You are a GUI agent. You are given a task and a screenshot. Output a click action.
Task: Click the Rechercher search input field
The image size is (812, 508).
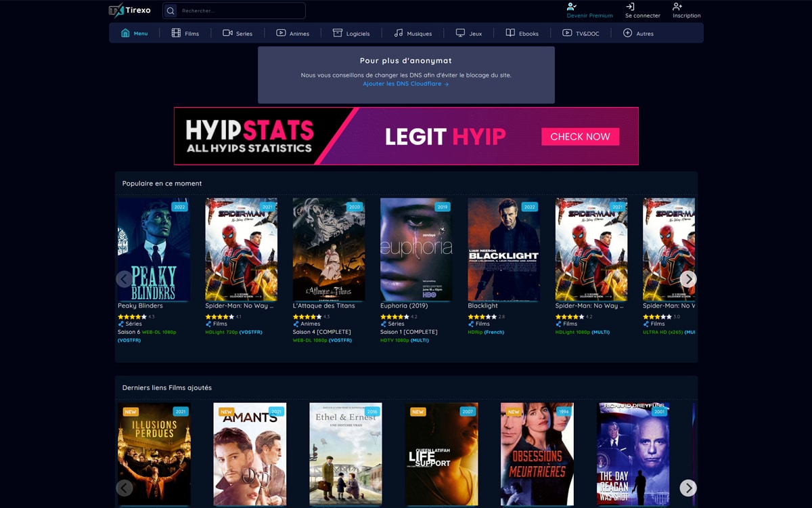click(240, 11)
